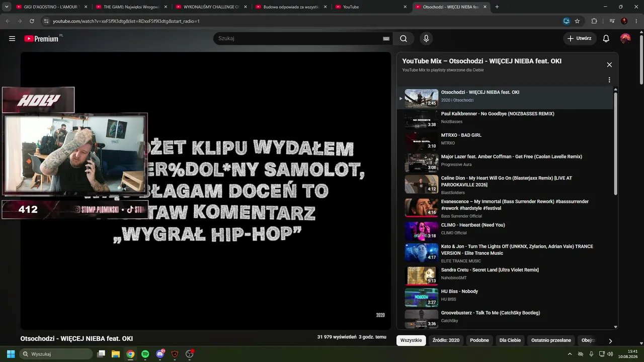Open Spotify from the taskbar
644x362 pixels.
coord(145,354)
